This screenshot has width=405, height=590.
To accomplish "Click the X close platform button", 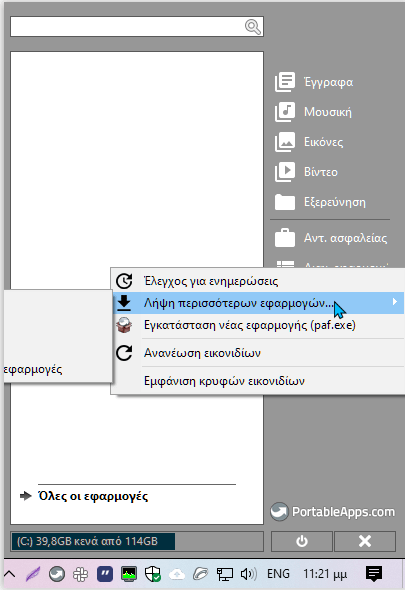I will click(x=365, y=541).
